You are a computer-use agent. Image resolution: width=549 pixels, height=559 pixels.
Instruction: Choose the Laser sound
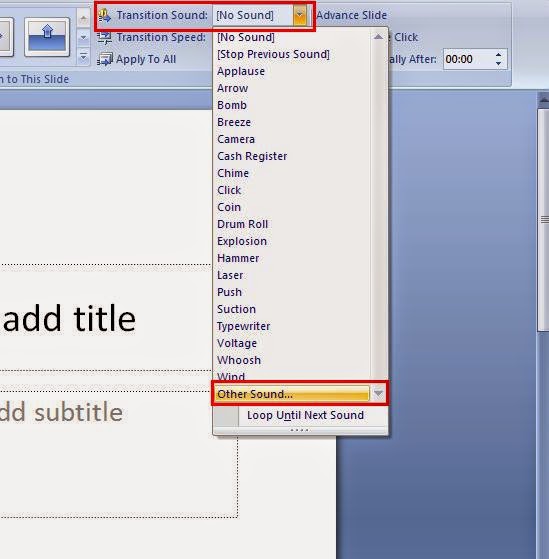230,275
